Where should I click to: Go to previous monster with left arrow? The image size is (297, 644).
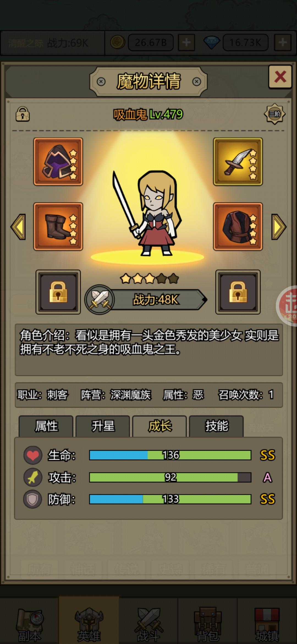[x=18, y=227]
